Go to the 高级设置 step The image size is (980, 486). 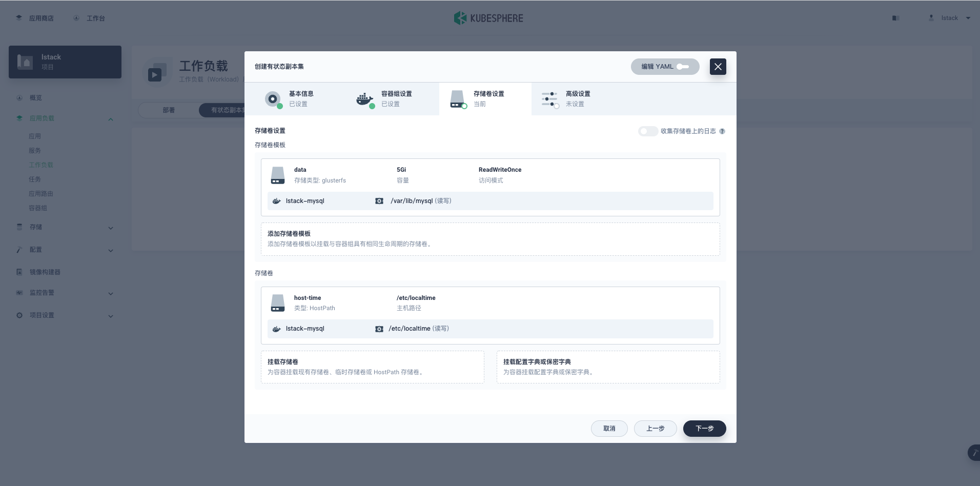coord(578,98)
